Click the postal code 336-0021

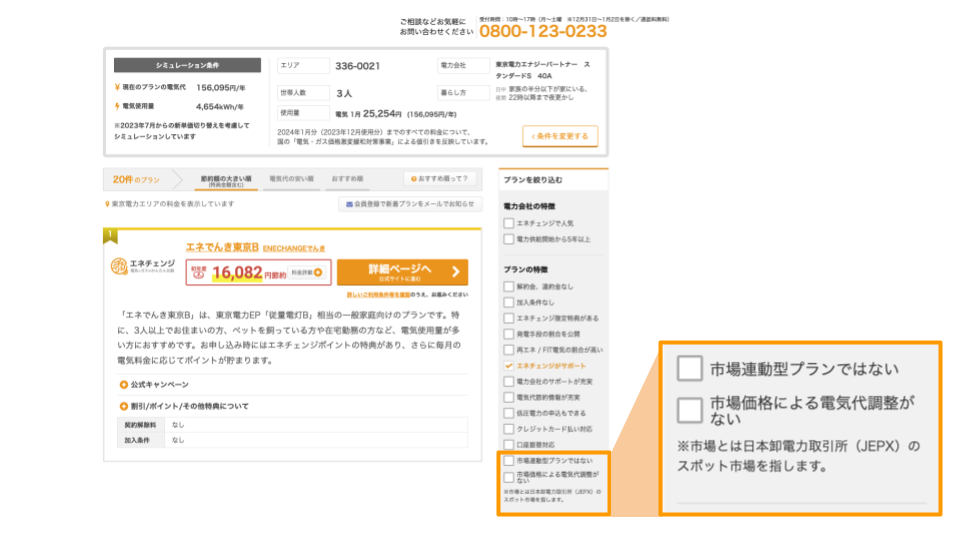click(358, 66)
